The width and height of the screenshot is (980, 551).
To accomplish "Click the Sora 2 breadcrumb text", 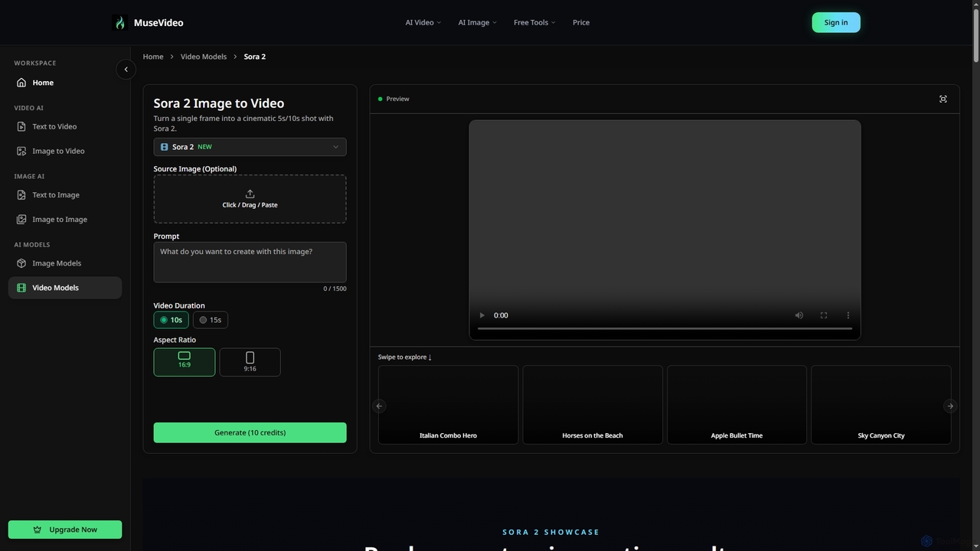I will 255,57.
